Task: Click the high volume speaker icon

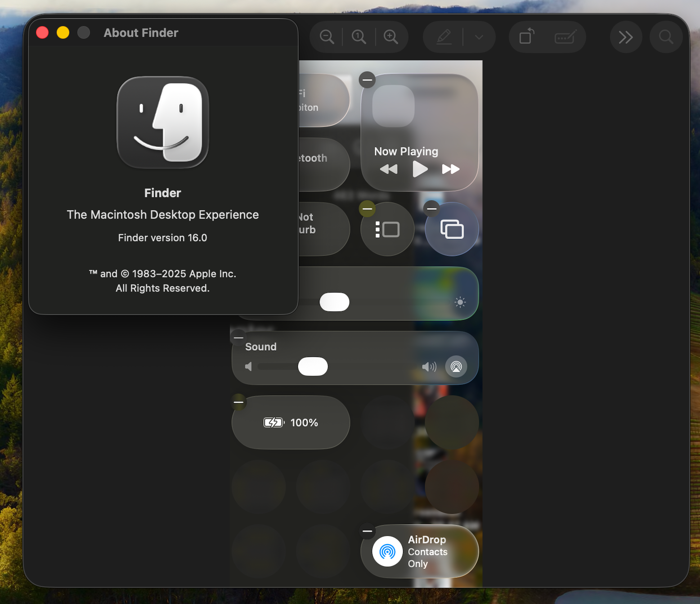Action: [x=429, y=367]
